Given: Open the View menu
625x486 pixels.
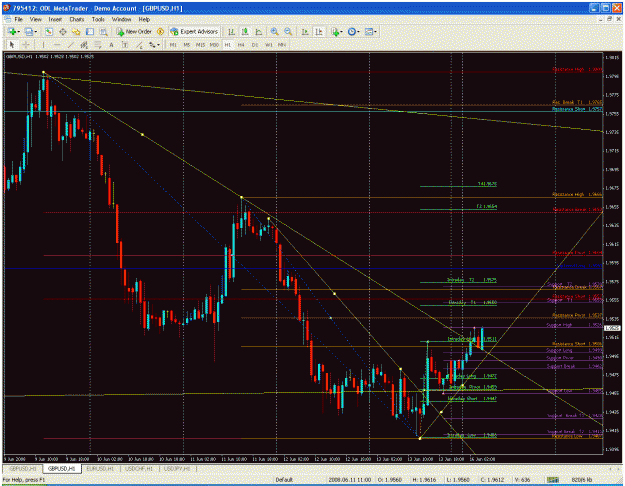Looking at the screenshot, I should pos(35,19).
